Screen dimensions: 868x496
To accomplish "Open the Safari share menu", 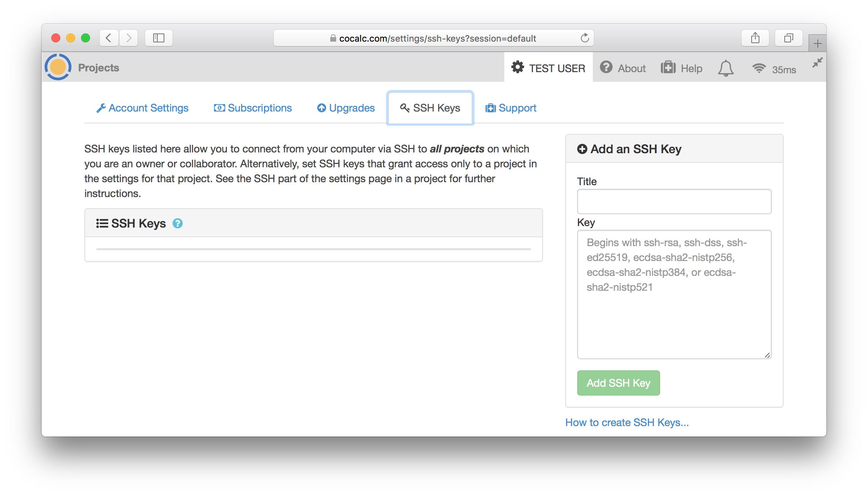I will [x=755, y=38].
